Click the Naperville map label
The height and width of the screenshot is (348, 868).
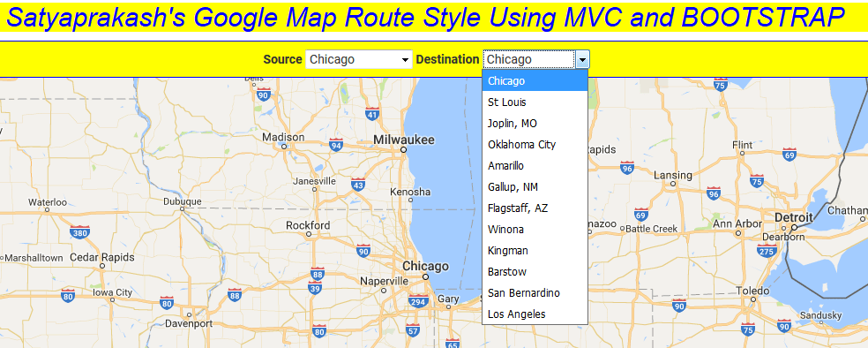pyautogui.click(x=384, y=281)
